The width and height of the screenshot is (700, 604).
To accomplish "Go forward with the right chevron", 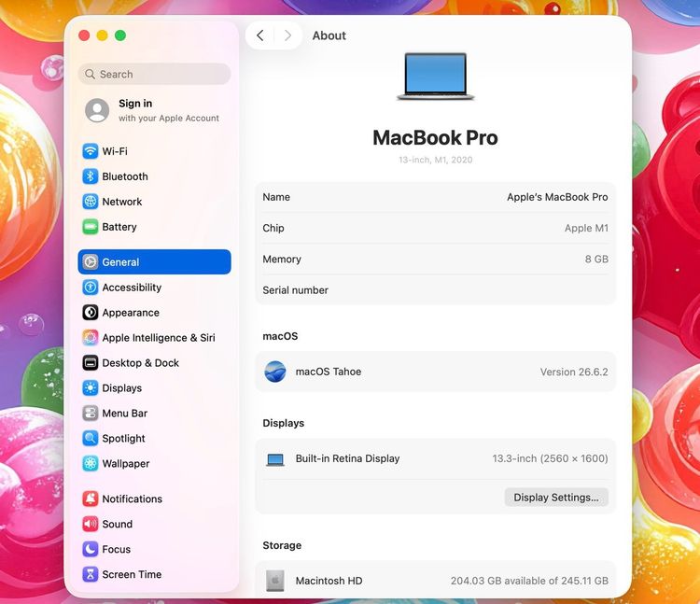I will pos(287,35).
